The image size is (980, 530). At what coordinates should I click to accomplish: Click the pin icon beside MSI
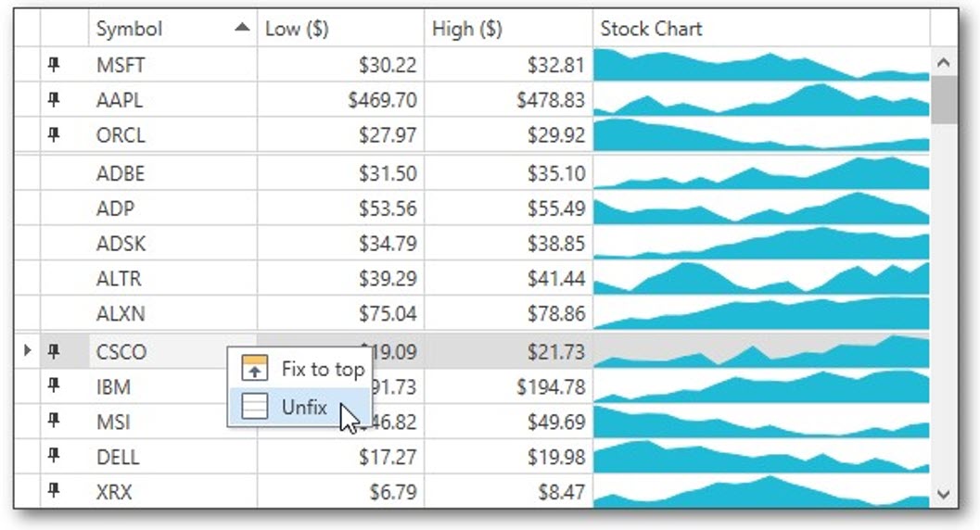click(54, 422)
